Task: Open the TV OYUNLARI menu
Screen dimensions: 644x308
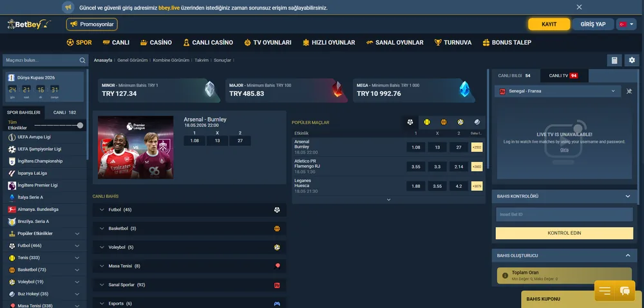Action: click(268, 42)
